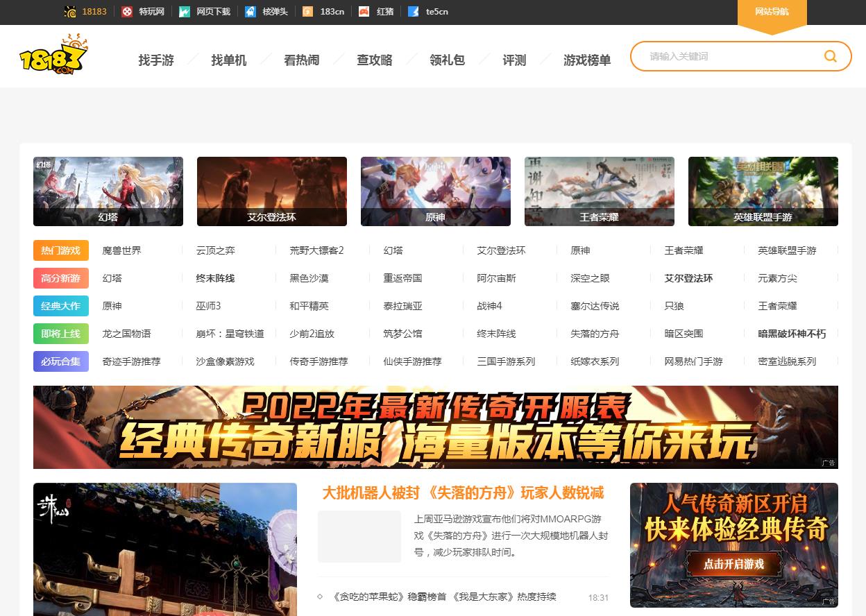Open the 战神4 link
The image size is (866, 616).
click(x=490, y=306)
